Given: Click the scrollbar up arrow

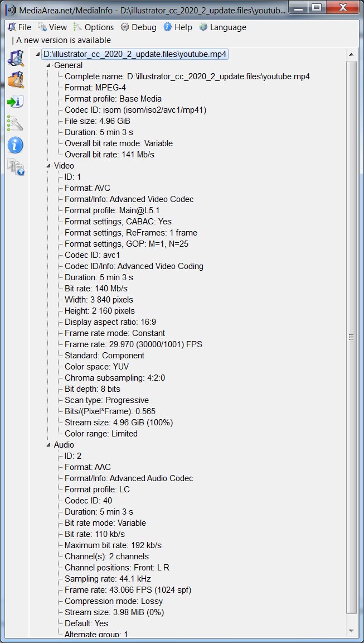Looking at the screenshot, I should (351, 55).
